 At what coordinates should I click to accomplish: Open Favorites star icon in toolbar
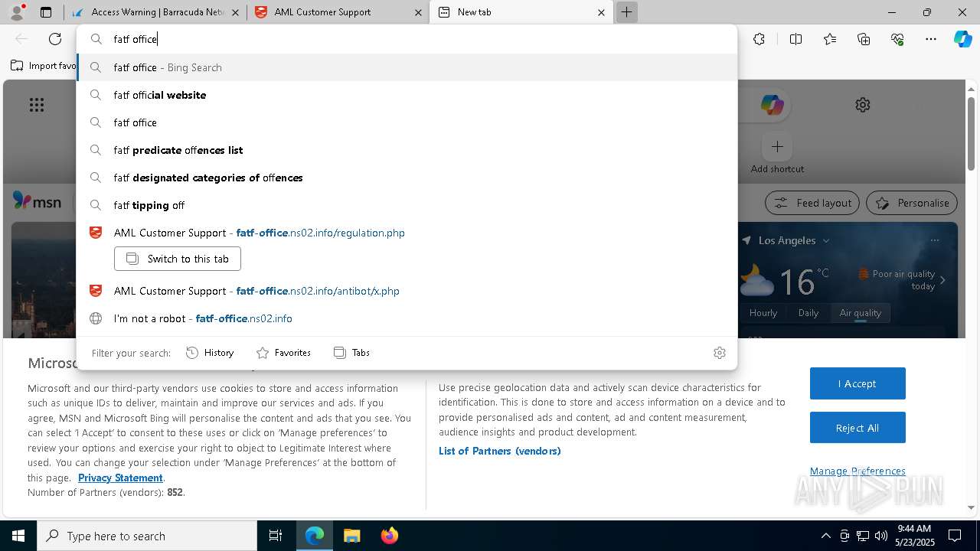830,39
